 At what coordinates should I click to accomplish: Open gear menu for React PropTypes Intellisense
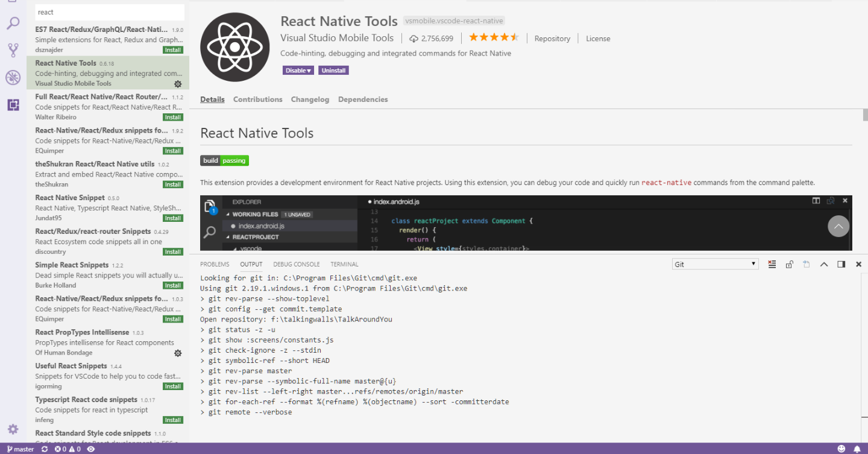178,353
